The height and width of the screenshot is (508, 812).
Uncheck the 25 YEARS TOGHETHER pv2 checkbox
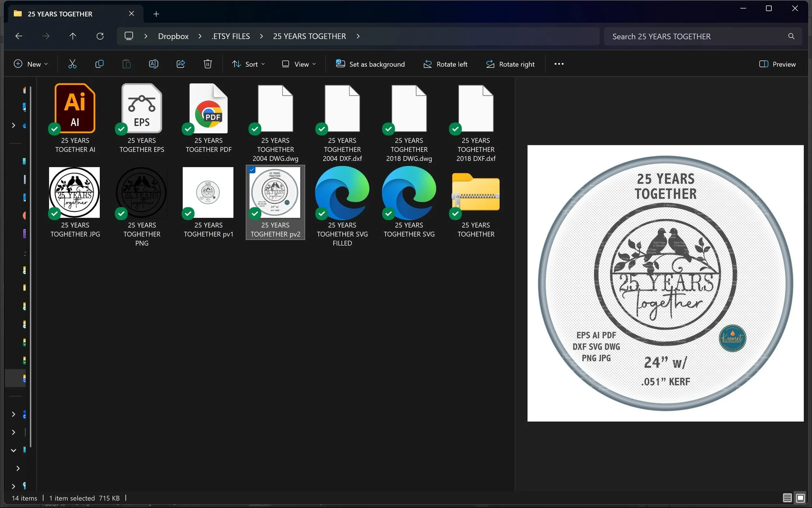(252, 170)
